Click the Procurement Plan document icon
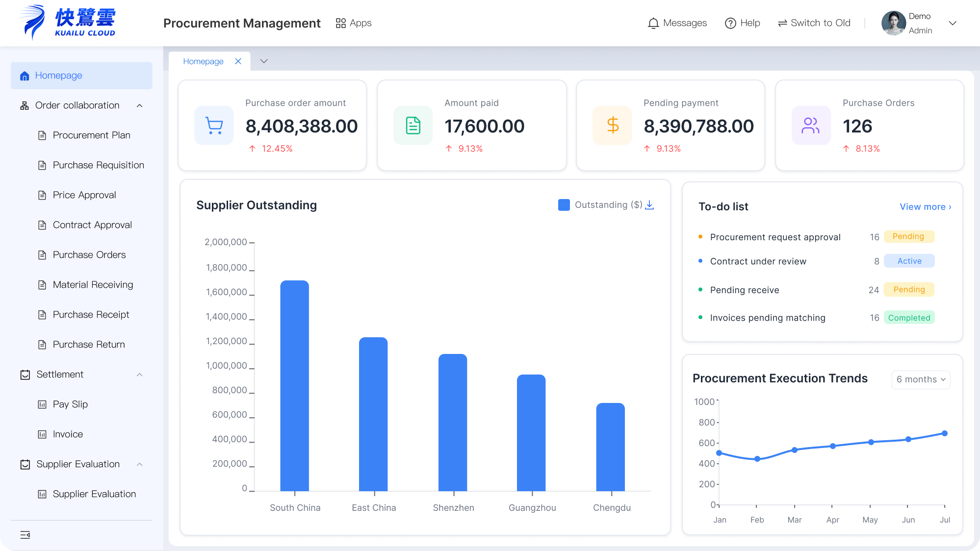 [42, 135]
